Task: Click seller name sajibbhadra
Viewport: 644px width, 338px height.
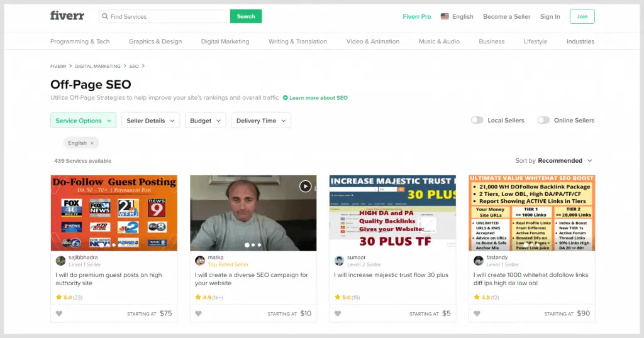Action: click(83, 258)
